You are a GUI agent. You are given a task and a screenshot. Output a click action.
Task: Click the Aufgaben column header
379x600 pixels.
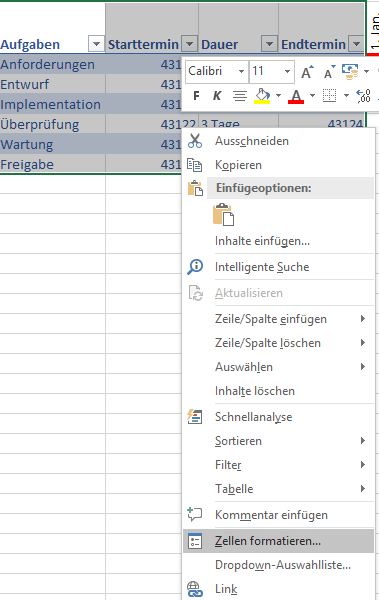click(x=30, y=44)
